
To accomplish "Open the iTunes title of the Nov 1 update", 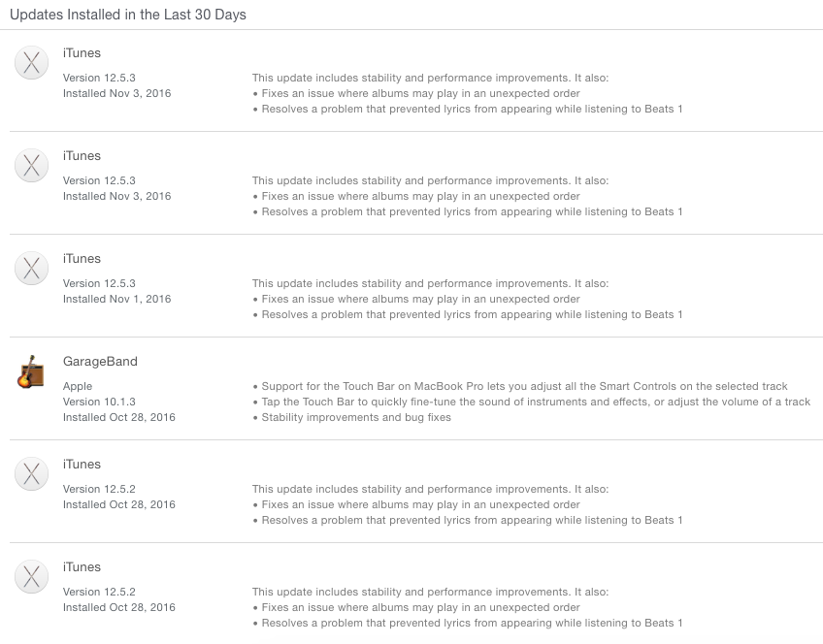I will (82, 259).
